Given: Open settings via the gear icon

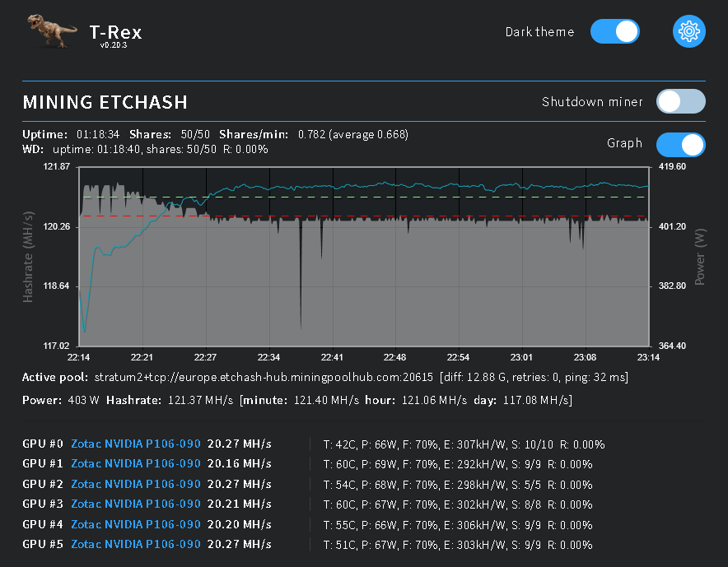Looking at the screenshot, I should click(689, 31).
